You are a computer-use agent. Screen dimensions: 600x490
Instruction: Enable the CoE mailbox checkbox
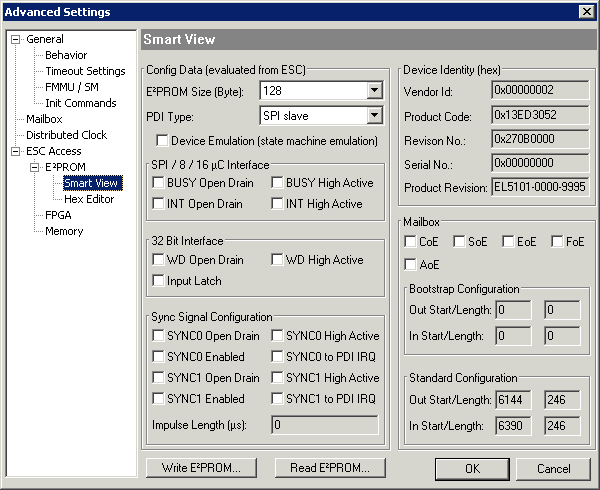(x=410, y=242)
